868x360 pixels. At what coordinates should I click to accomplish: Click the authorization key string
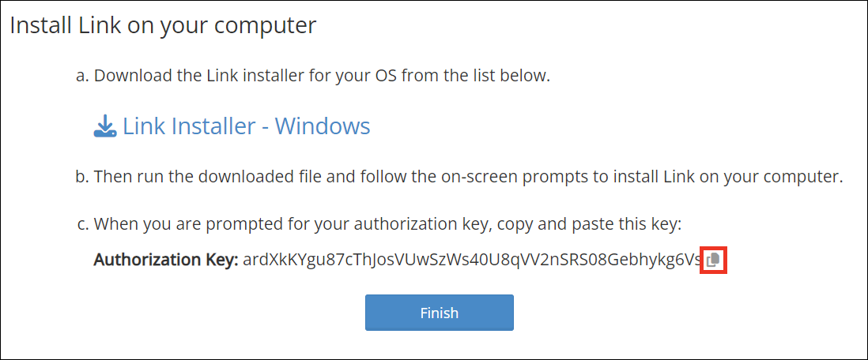(471, 261)
